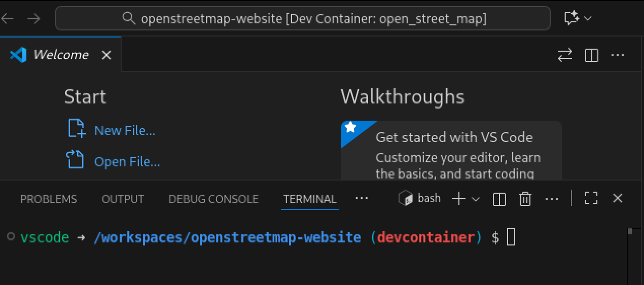The width and height of the screenshot is (644, 285).
Task: Open the Copilot chat icon
Action: click(x=571, y=19)
